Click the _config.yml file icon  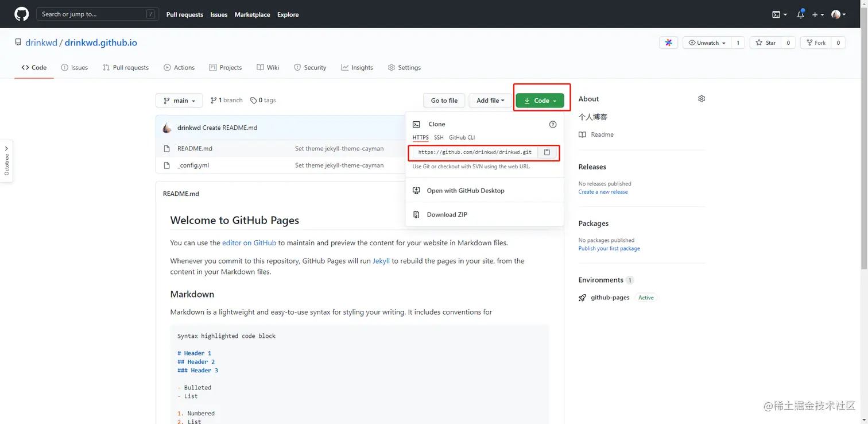pos(167,165)
